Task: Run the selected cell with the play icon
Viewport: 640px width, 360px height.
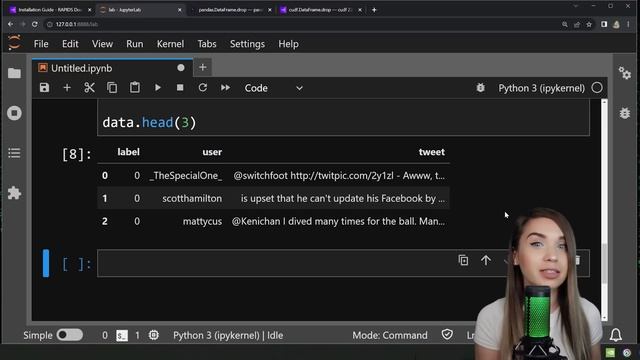Action: point(158,88)
